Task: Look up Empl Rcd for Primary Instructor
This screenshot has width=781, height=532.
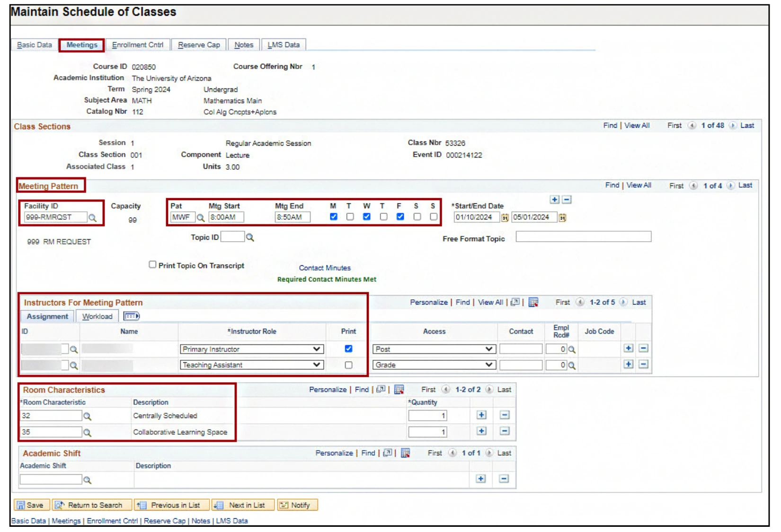Action: pyautogui.click(x=572, y=349)
